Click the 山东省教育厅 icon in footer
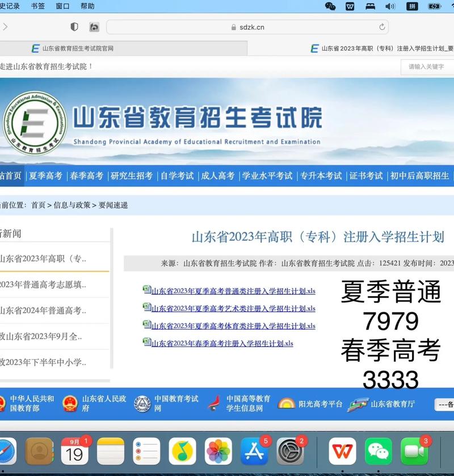 click(x=358, y=404)
